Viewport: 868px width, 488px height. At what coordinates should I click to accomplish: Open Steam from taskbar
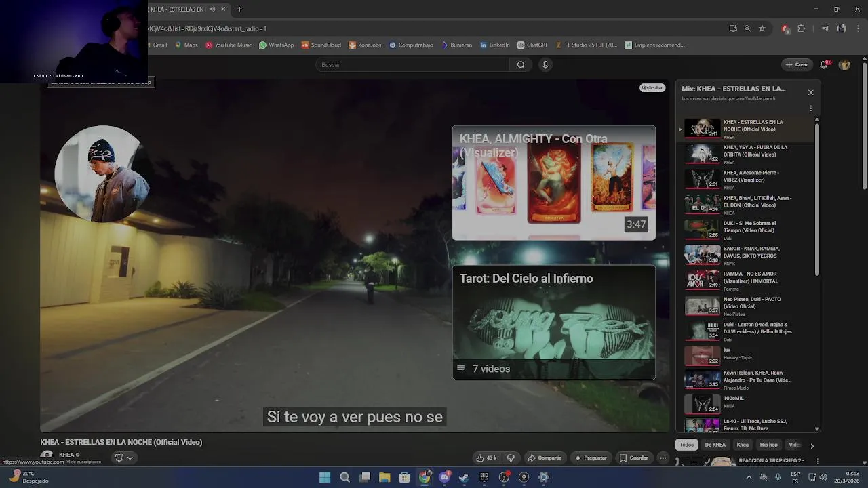click(464, 477)
